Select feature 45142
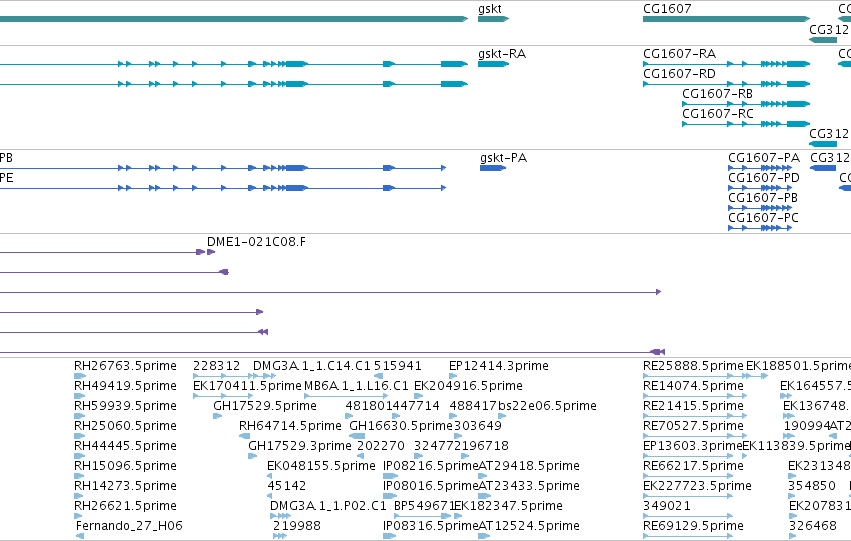Screen dimensions: 851x541 [287, 486]
